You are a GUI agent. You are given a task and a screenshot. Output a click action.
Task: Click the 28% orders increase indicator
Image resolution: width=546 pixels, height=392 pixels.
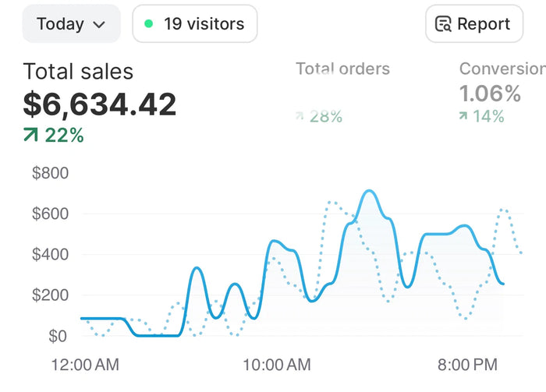pos(319,117)
